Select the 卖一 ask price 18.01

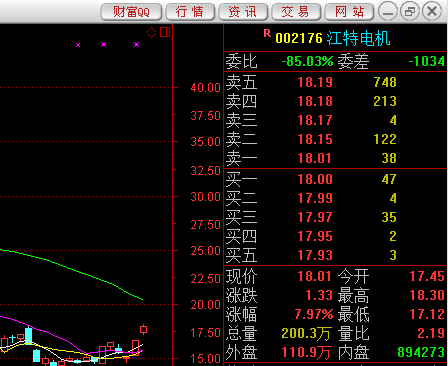coord(315,158)
